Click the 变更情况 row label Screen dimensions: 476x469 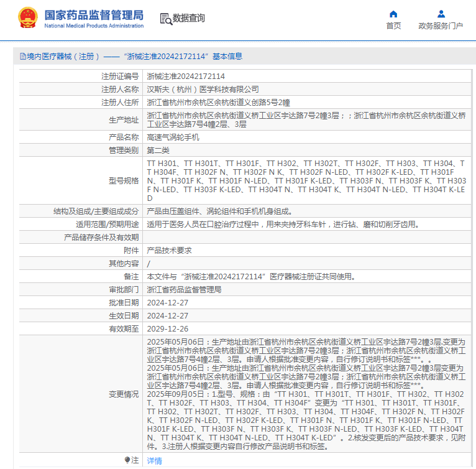tap(124, 394)
